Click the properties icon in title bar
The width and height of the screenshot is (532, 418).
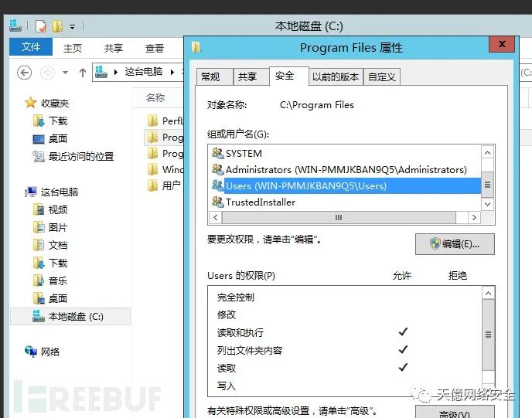click(41, 26)
